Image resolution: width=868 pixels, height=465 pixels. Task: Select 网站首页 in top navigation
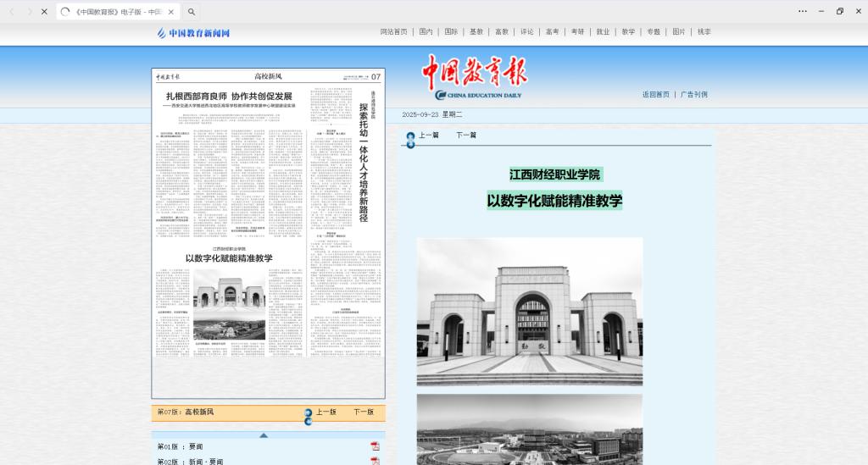point(393,32)
